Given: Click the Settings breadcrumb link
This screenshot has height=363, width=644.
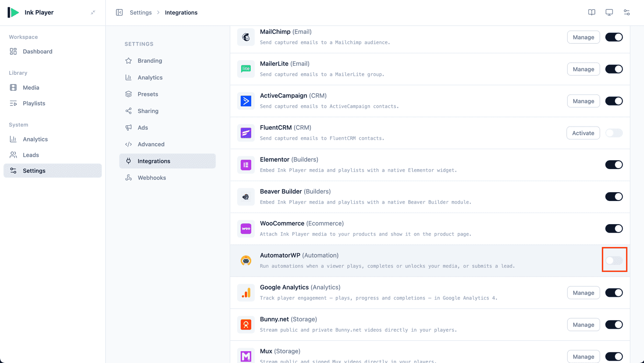Looking at the screenshot, I should pos(141,12).
